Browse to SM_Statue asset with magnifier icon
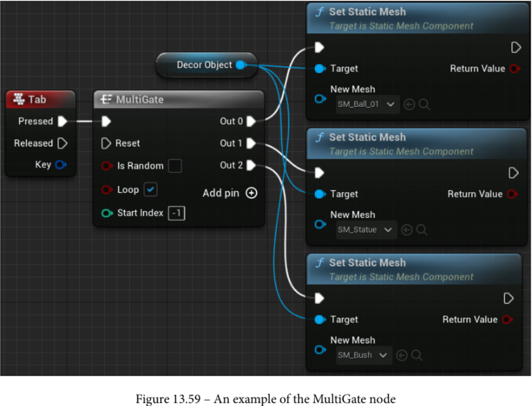 pos(422,230)
